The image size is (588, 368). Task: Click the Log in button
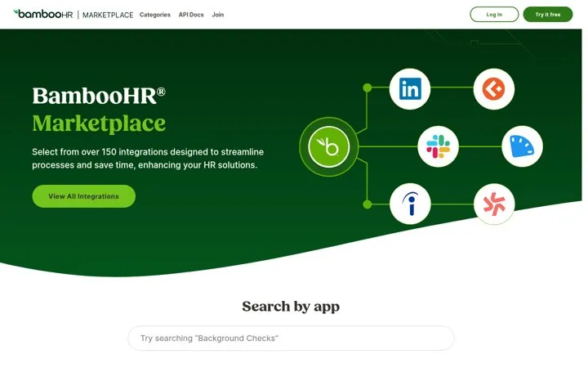494,14
